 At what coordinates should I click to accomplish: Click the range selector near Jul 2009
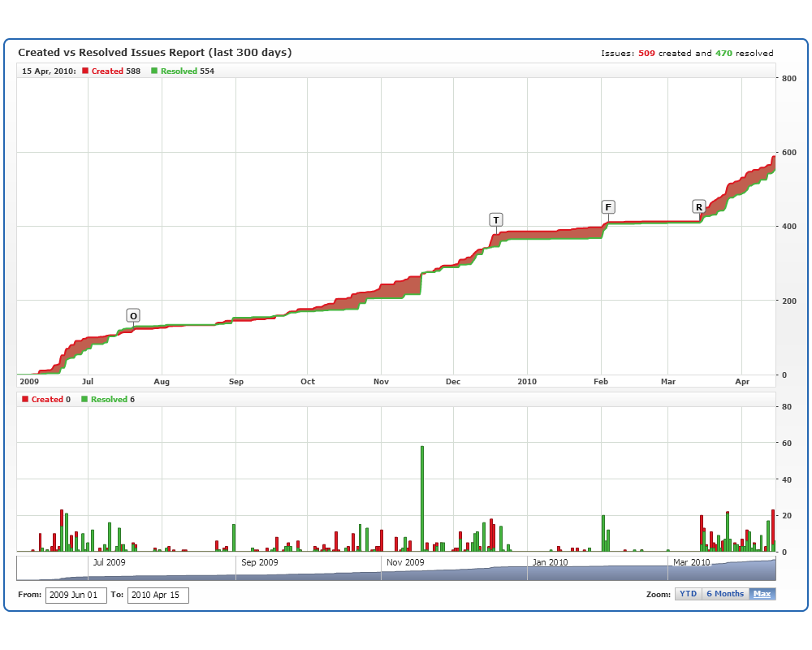click(x=109, y=567)
